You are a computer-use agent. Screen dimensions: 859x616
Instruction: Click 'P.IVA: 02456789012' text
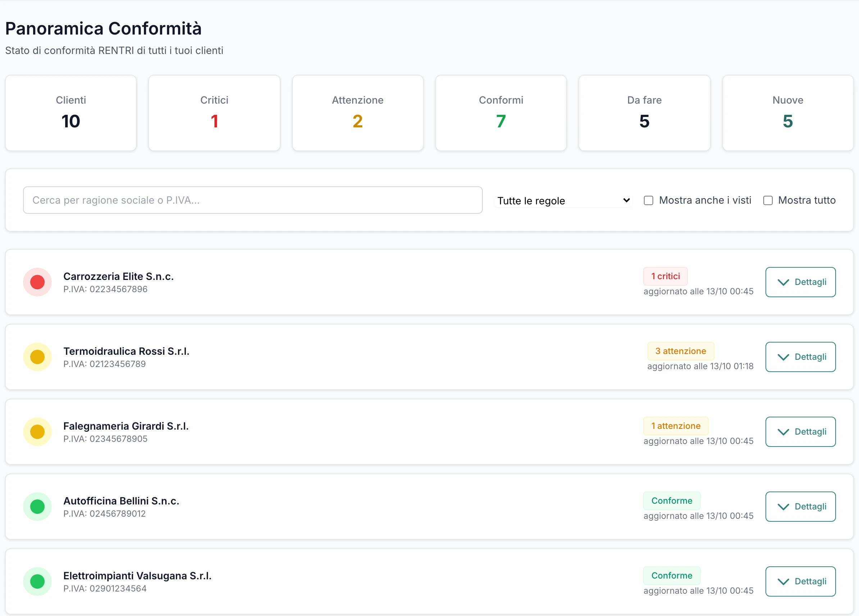105,514
